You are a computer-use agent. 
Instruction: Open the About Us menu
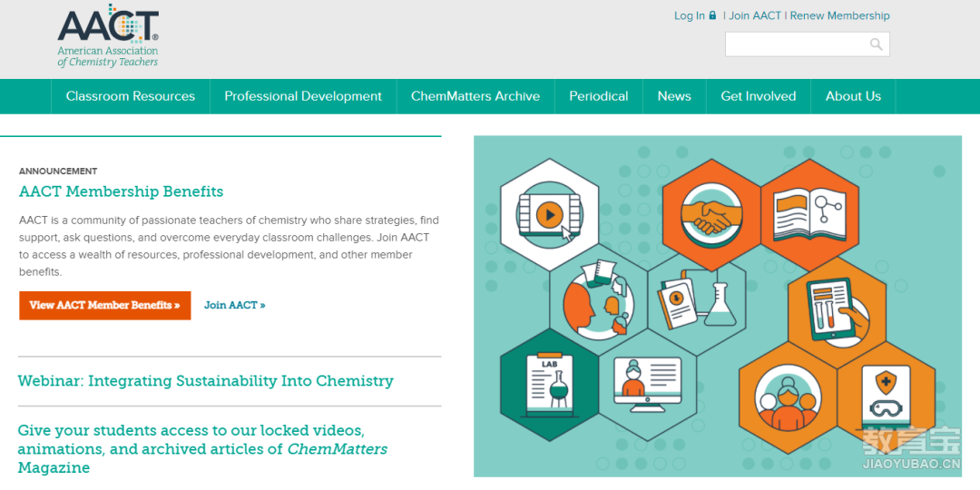(853, 96)
